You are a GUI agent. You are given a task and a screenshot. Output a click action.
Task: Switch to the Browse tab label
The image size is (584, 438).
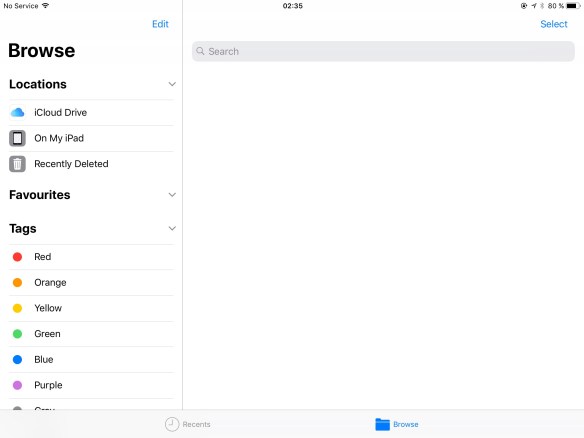point(406,424)
